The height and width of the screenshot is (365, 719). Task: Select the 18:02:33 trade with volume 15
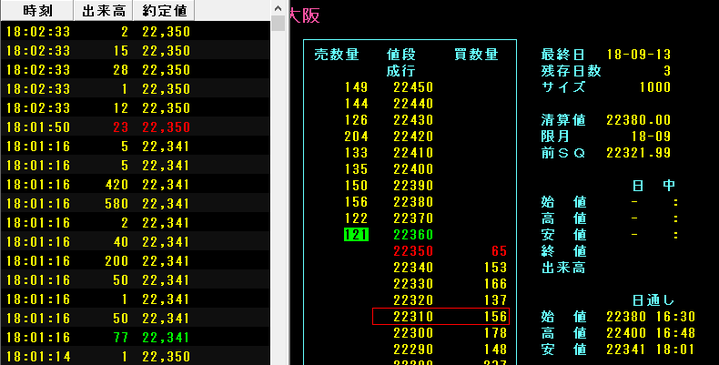pyautogui.click(x=135, y=50)
